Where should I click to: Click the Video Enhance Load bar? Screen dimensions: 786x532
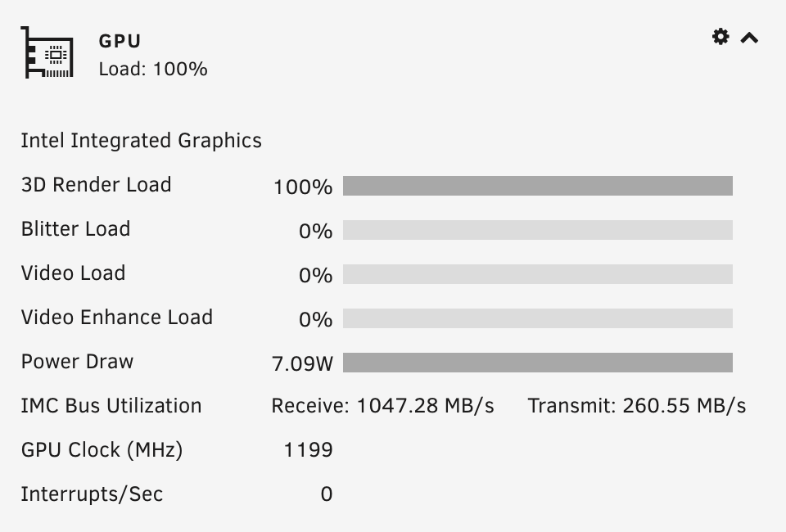click(538, 318)
